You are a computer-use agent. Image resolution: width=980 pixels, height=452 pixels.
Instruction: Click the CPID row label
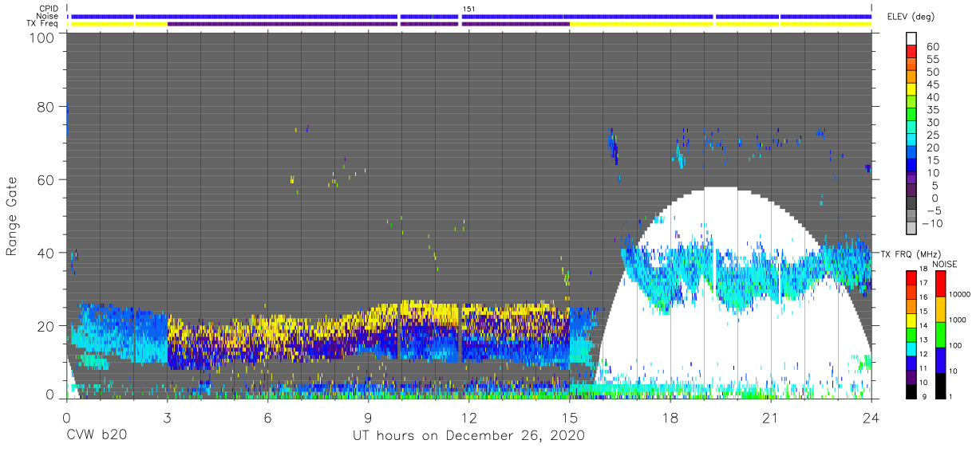coord(50,9)
